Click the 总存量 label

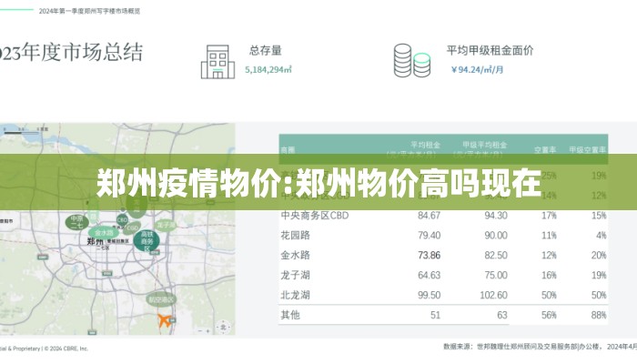[x=266, y=51]
